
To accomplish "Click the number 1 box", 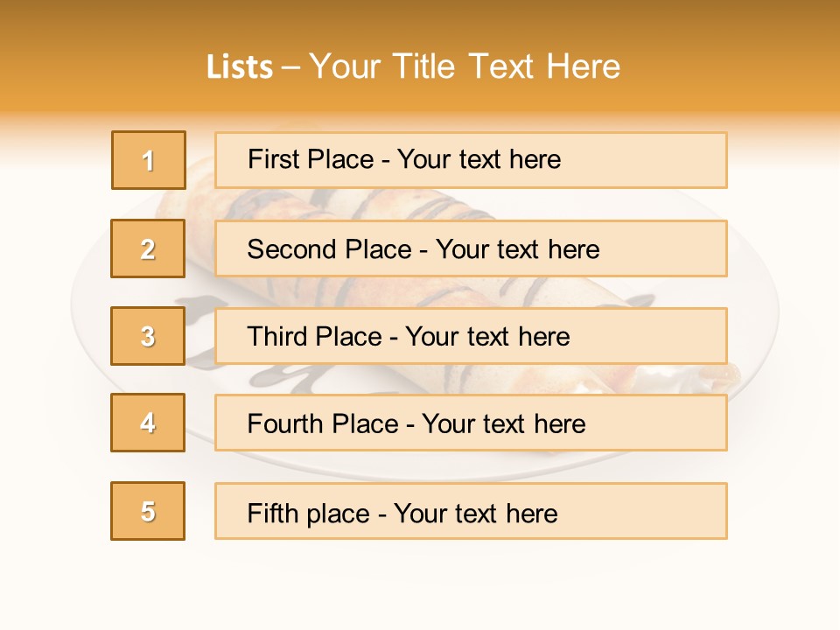I will coord(149,160).
